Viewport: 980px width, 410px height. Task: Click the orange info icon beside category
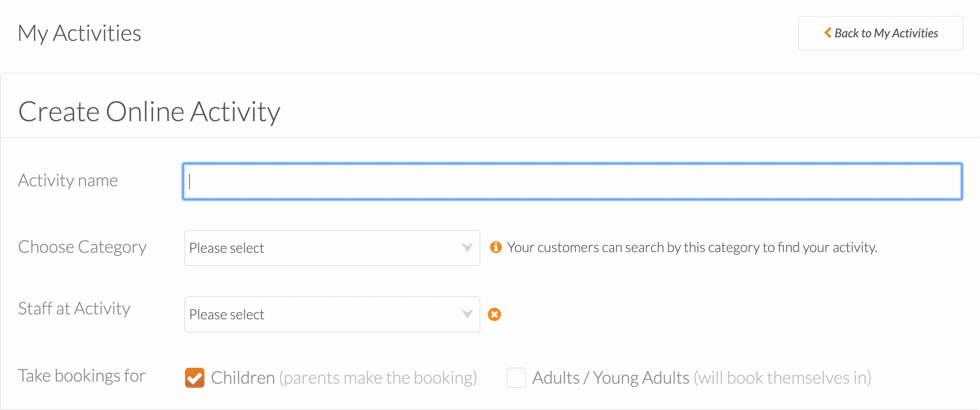click(496, 247)
